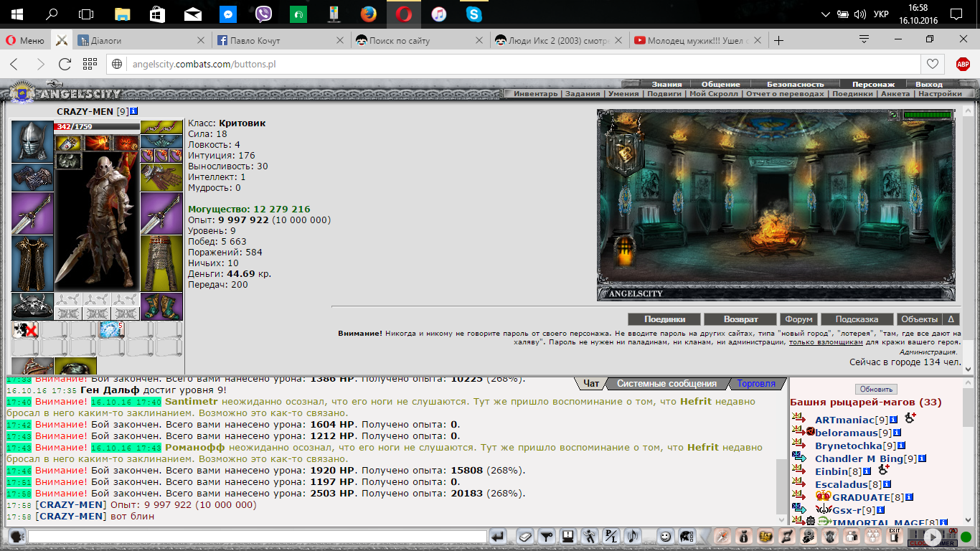Click the smiley emoticon button
Screen dimensions: 980x551
point(666,536)
